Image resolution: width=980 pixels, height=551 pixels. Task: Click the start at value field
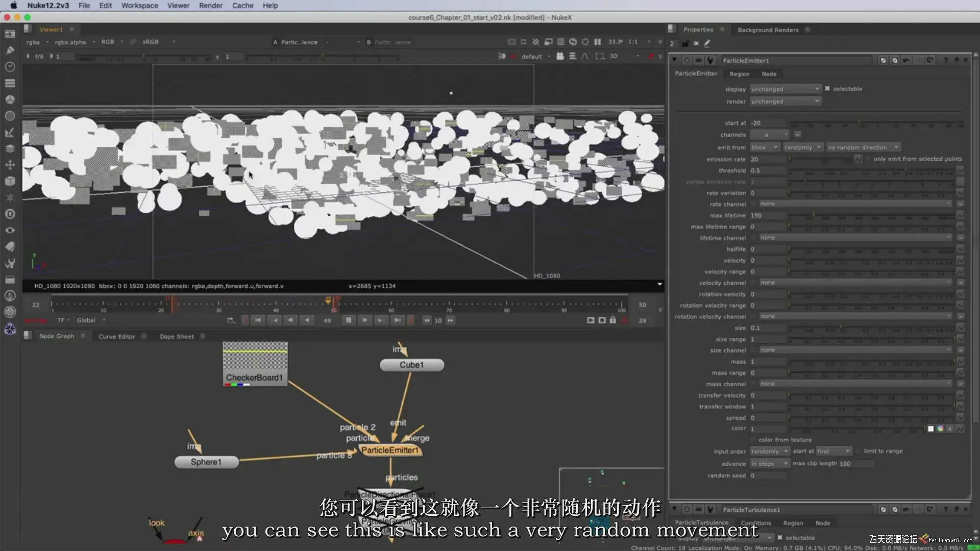(x=768, y=123)
